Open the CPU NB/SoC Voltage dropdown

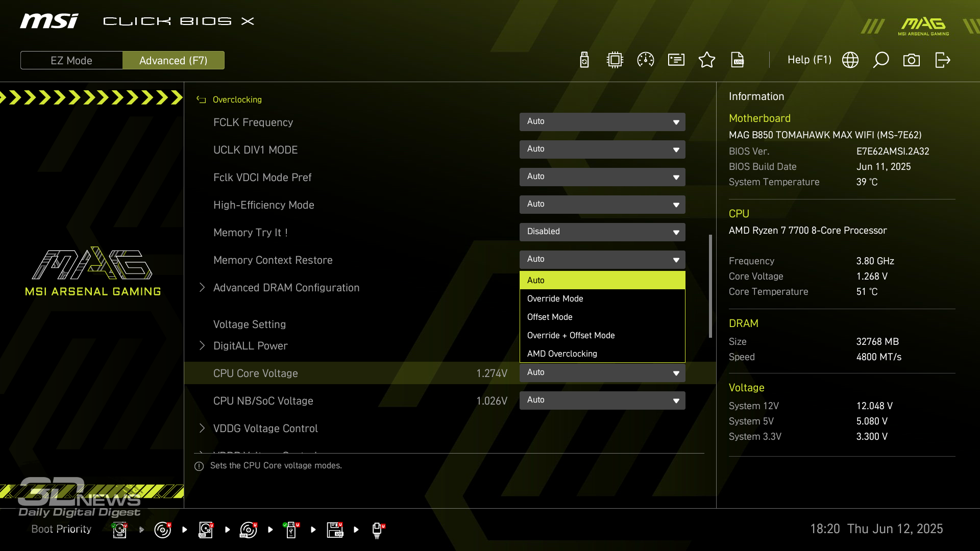[x=602, y=400]
